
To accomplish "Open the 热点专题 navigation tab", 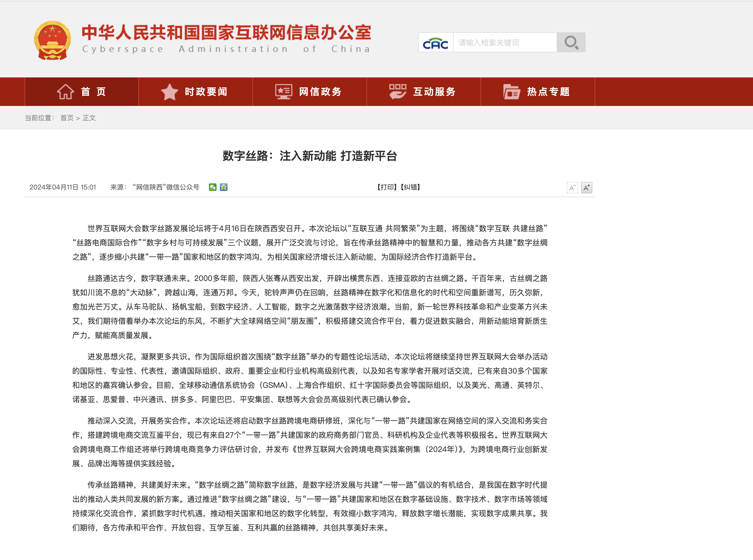I will tap(538, 91).
